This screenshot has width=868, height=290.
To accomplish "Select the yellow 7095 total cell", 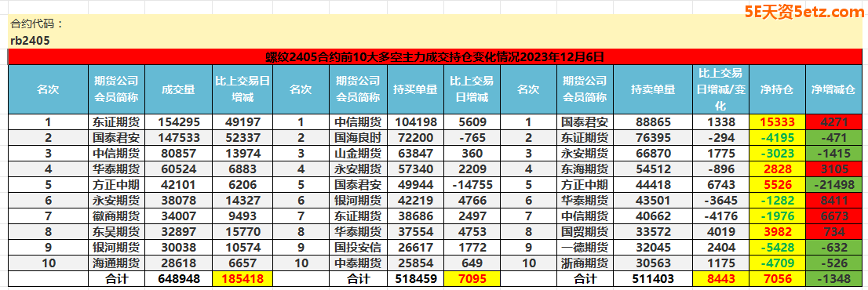I will pos(472,279).
